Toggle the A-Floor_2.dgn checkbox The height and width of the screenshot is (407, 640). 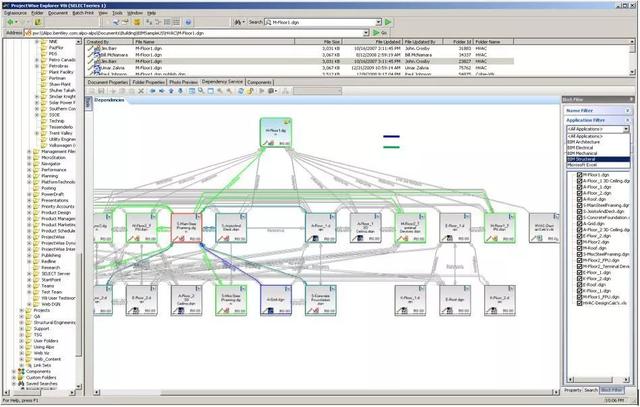(x=579, y=193)
